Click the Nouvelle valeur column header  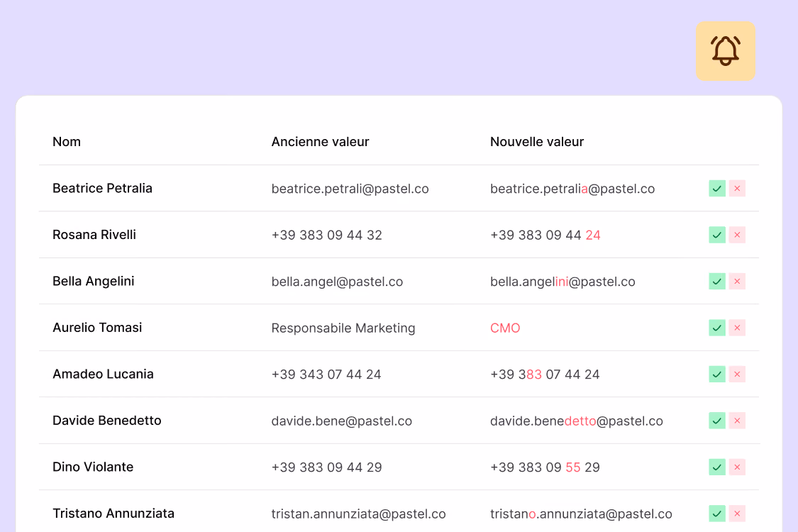537,142
